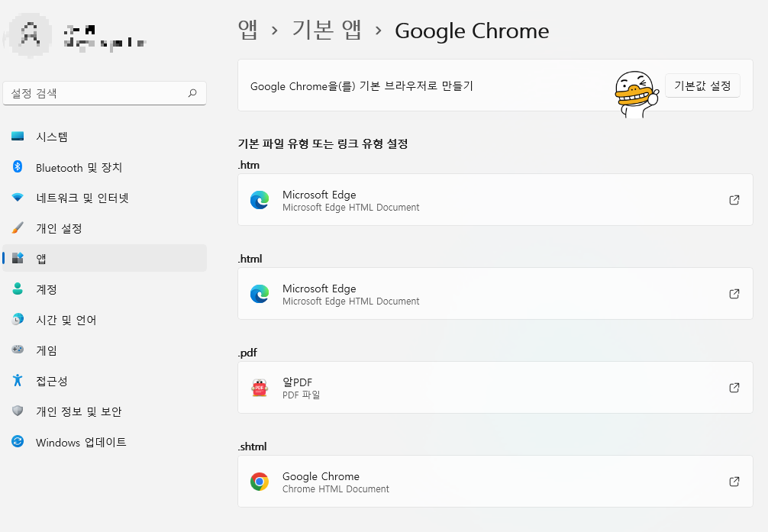Open the external link icon for .htm
Screen dimensions: 768x532
point(734,200)
